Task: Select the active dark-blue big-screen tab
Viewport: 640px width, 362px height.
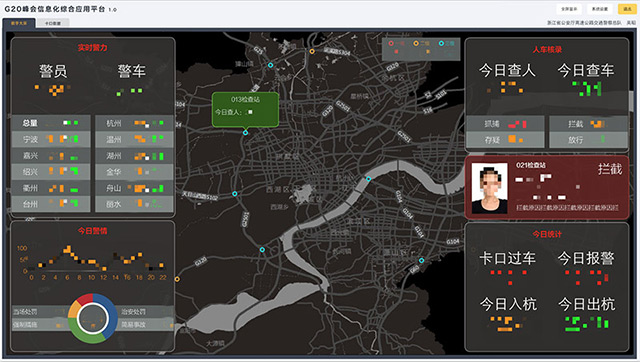Action: (x=19, y=23)
